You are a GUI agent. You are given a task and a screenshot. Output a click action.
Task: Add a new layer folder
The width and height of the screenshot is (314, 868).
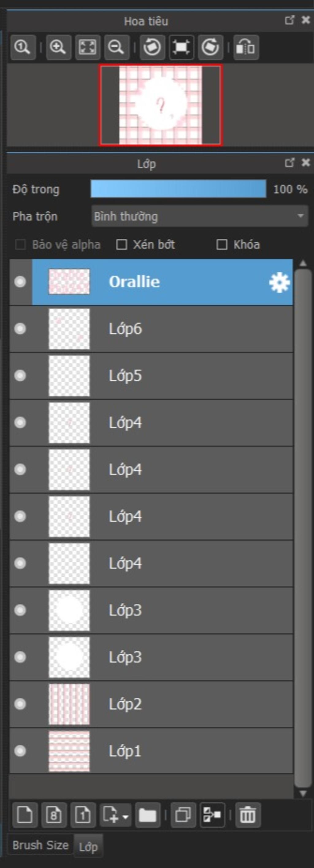(147, 815)
